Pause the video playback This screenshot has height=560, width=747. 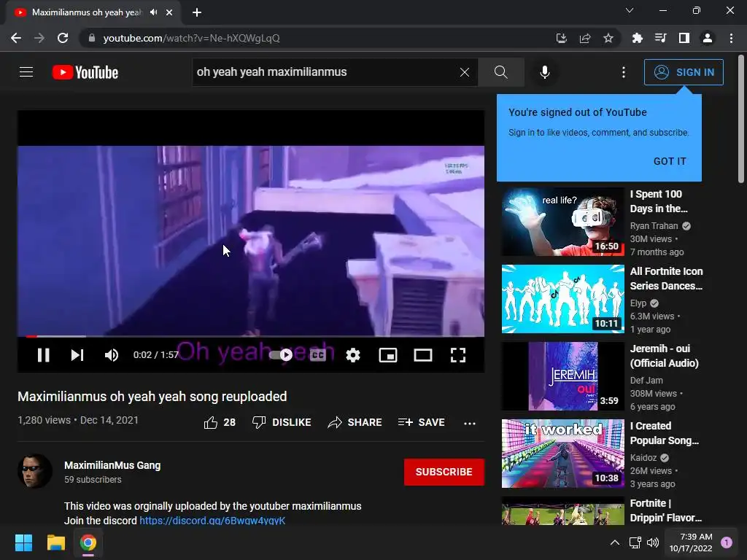[x=43, y=355]
